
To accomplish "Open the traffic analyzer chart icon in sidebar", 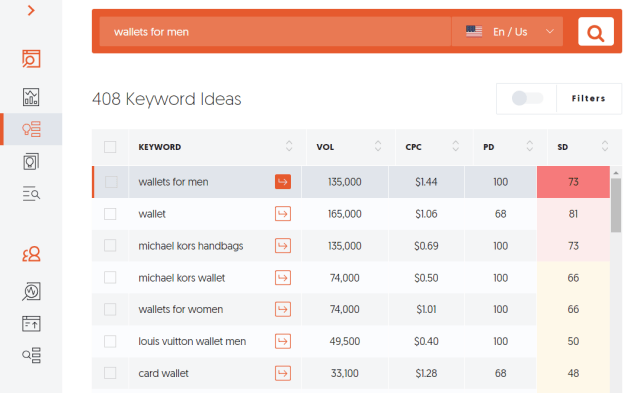I will 31,97.
